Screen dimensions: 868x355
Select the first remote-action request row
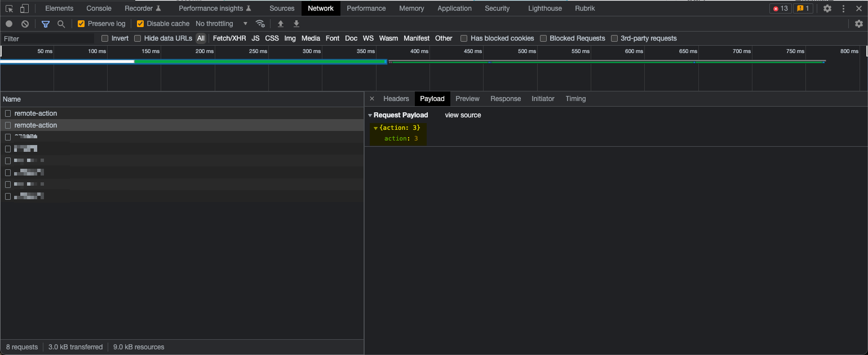181,113
